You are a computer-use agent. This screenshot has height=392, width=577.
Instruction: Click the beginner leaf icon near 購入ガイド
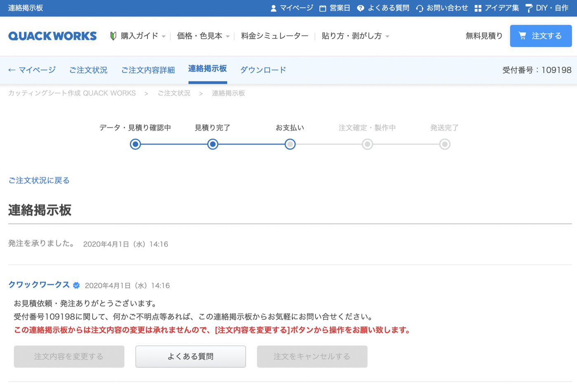113,36
